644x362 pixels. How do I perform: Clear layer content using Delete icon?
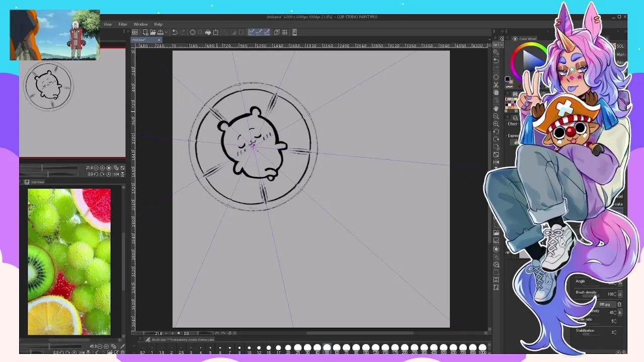193,32
